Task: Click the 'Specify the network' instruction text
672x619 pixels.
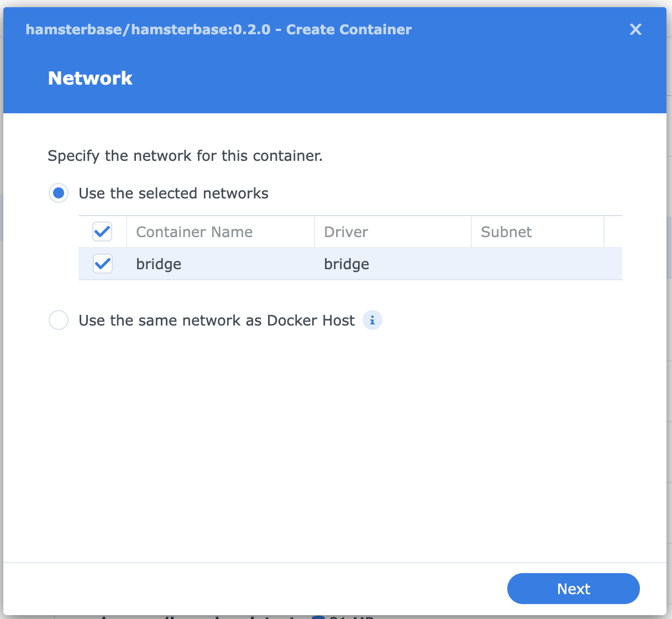Action: [x=185, y=156]
